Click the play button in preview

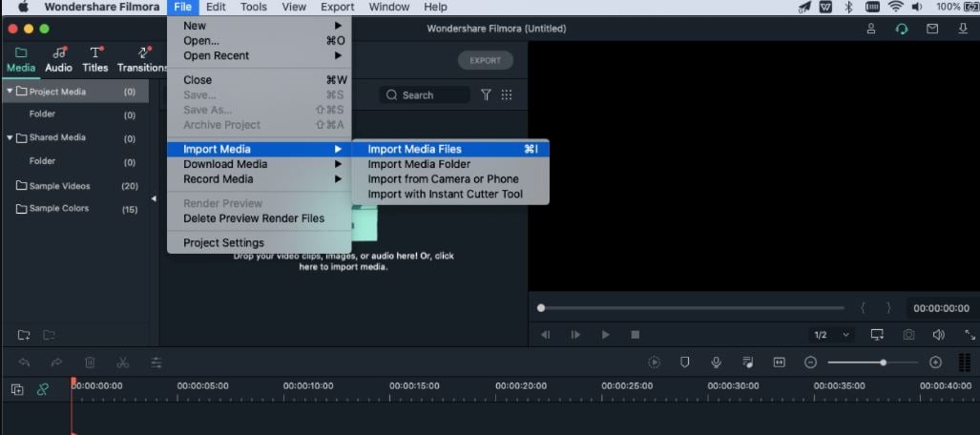click(605, 335)
